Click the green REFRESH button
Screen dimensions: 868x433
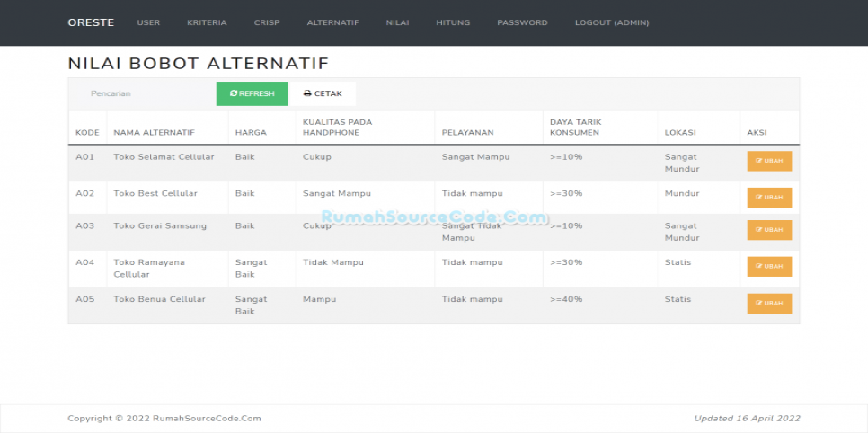(x=252, y=93)
